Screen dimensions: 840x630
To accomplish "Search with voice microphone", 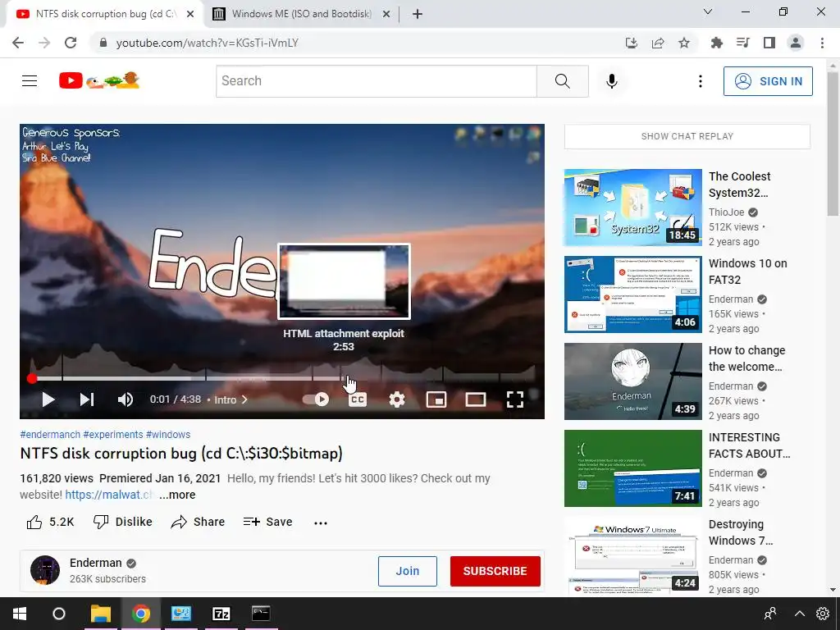I will tap(612, 81).
